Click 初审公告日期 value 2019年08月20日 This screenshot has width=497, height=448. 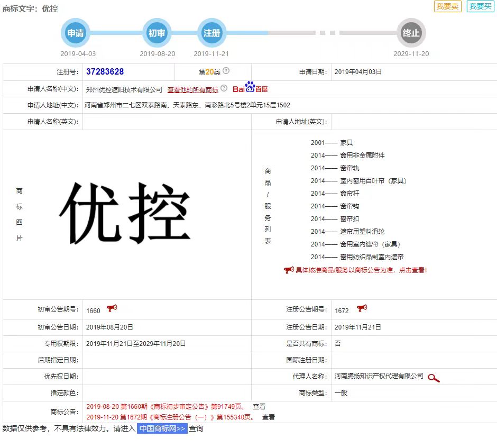click(109, 327)
